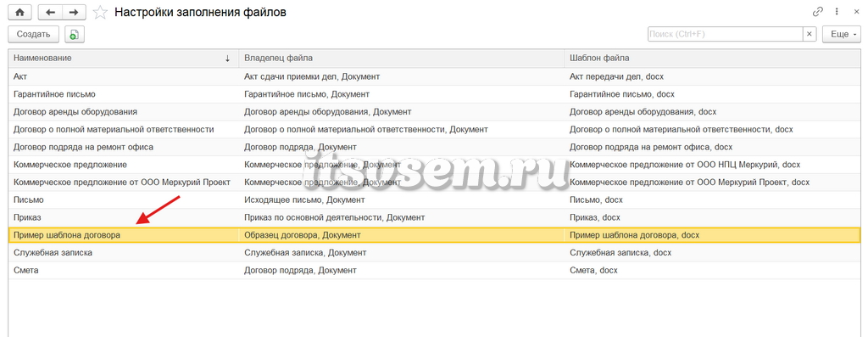Copy the link via chain icon
Image resolution: width=868 pixels, height=337 pixels.
(818, 12)
